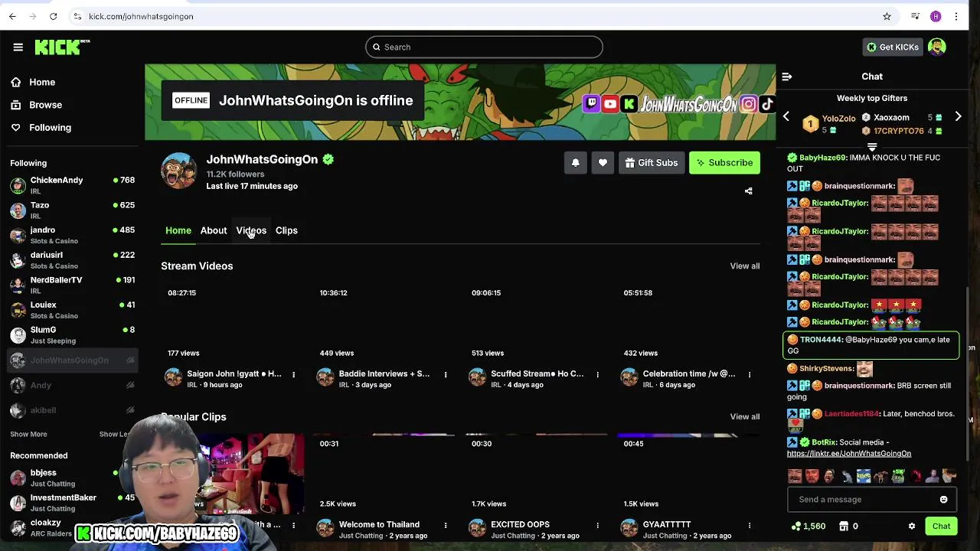Click the JohnWhatsGoingOn profile avatar
This screenshot has width=980, height=551.
tap(179, 170)
